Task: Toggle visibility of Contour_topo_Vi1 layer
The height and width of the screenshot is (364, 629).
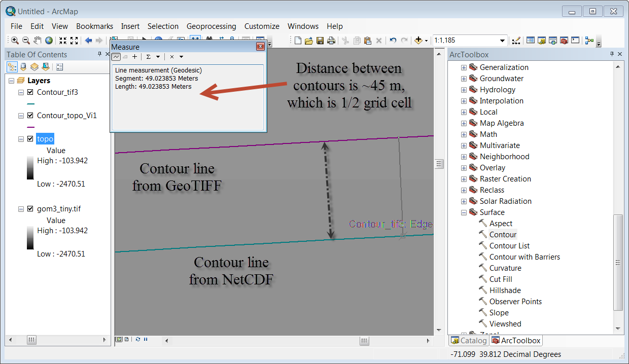Action: (30, 116)
